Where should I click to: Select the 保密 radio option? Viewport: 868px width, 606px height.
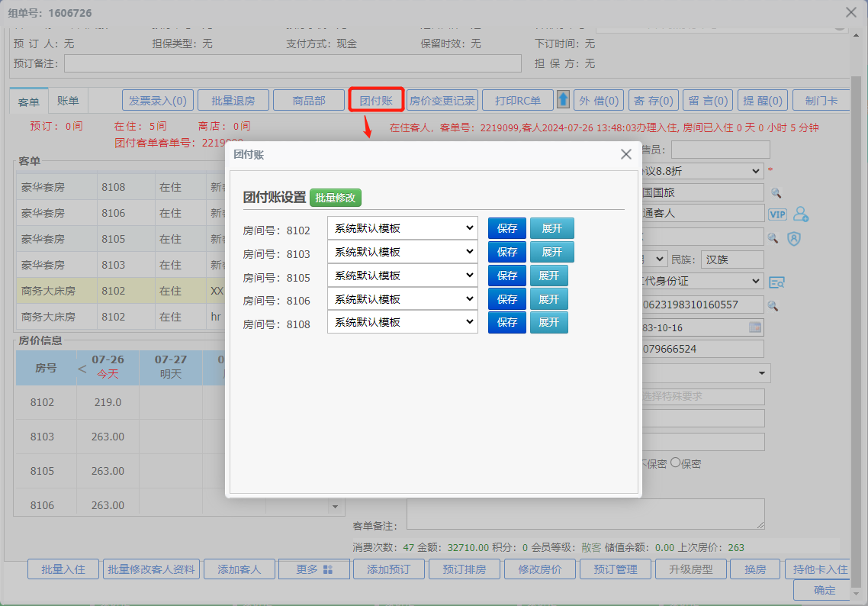point(675,463)
